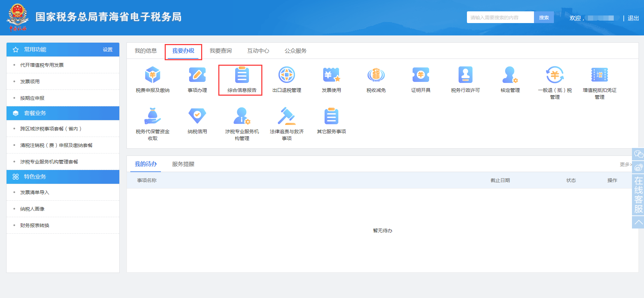This screenshot has width=644, height=298.
Task: Click the search input field
Action: 500,17
